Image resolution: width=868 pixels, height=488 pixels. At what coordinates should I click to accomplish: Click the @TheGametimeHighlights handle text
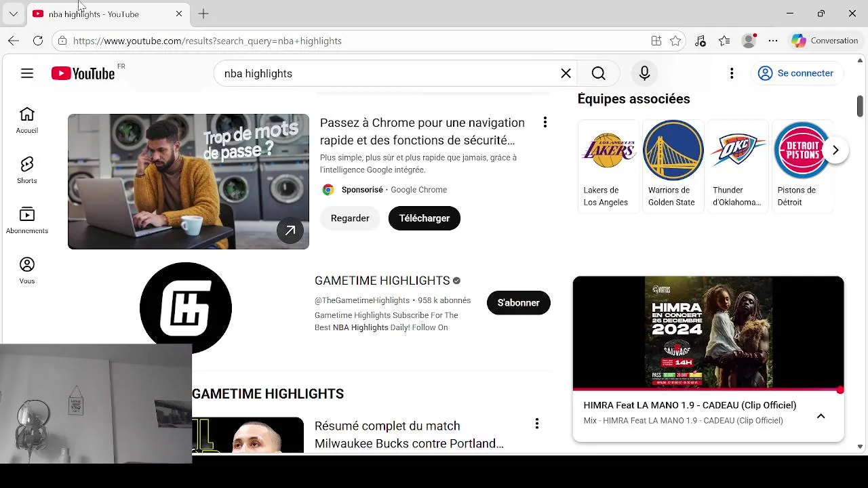pyautogui.click(x=362, y=300)
